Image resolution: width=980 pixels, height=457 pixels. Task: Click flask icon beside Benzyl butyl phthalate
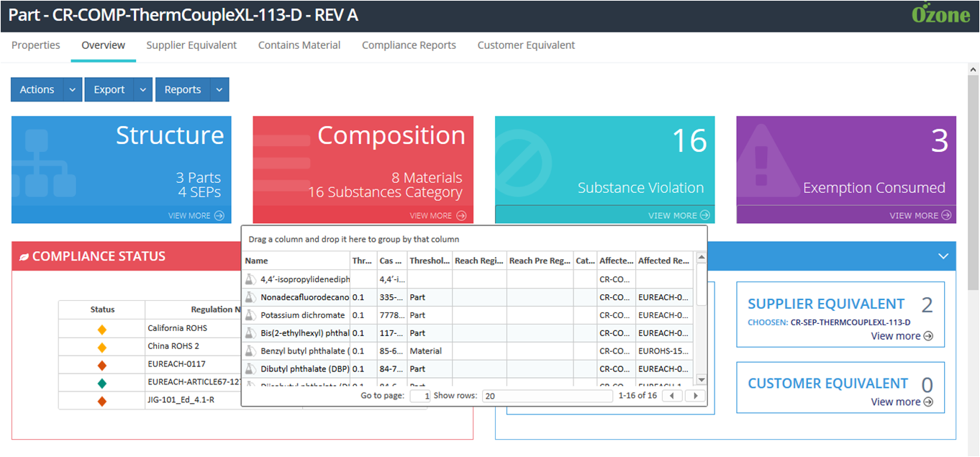(x=250, y=351)
